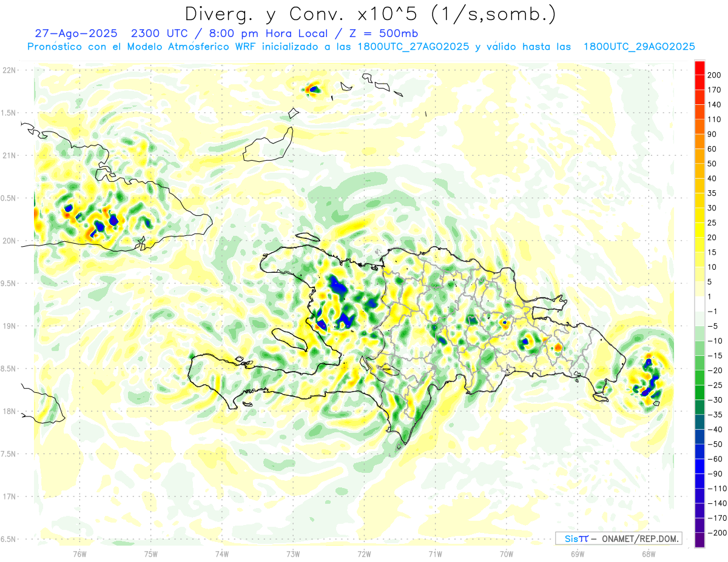Click the legend swatch between -50 and -60
The width and height of the screenshot is (728, 562).
point(699,452)
